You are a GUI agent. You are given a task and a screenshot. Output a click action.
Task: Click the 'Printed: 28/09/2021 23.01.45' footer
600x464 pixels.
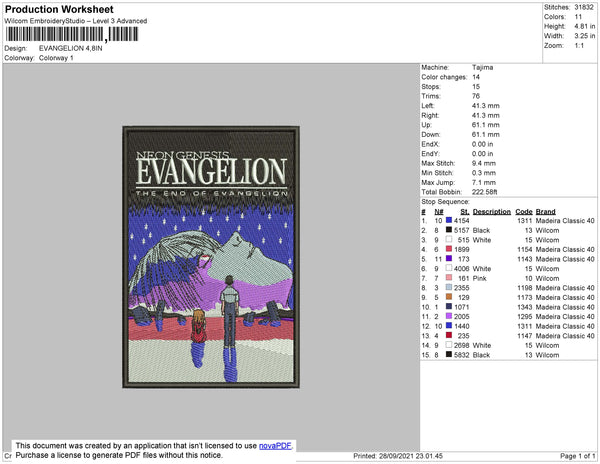(x=398, y=456)
